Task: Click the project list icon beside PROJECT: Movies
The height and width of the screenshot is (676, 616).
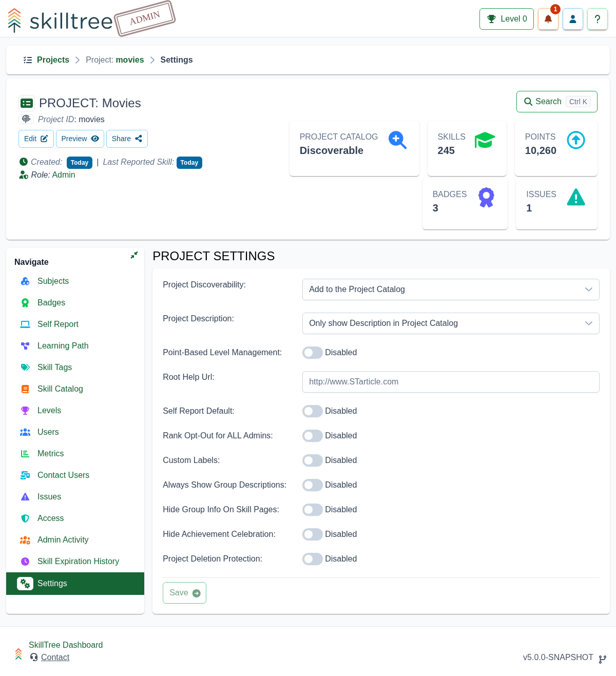Action: click(27, 103)
